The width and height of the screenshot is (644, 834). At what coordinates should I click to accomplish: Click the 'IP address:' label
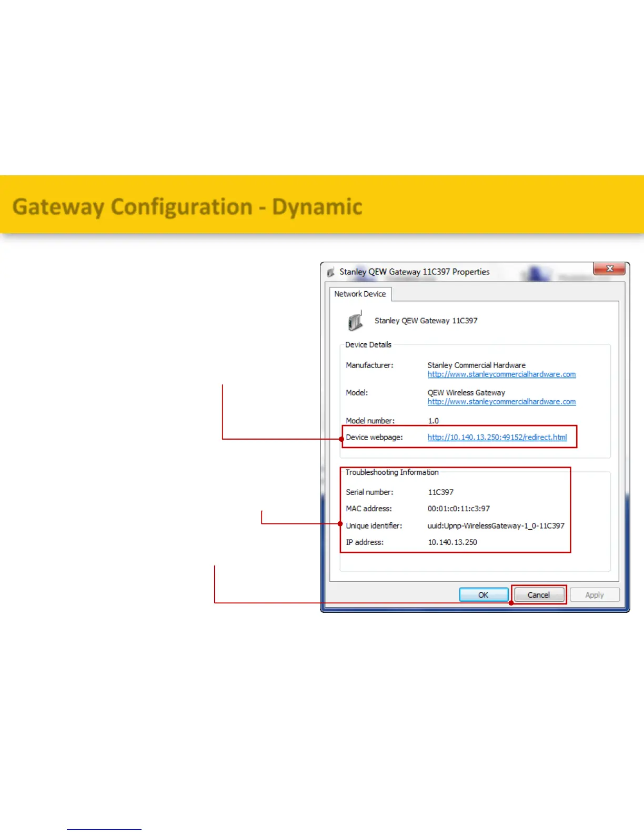point(365,542)
